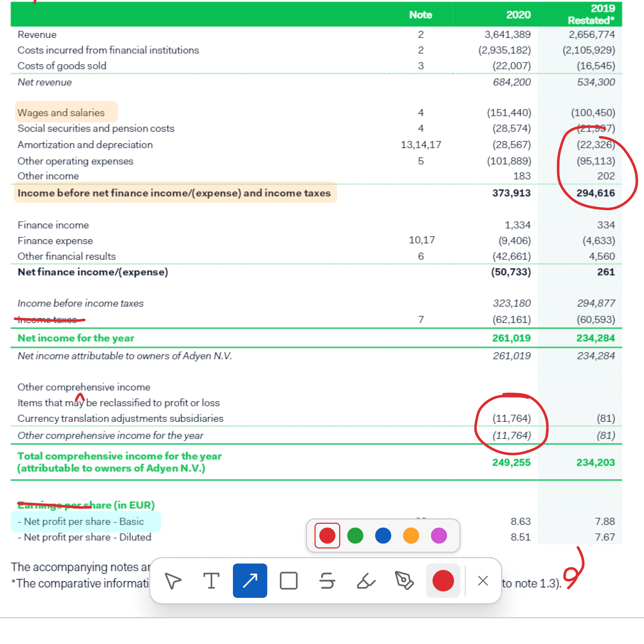This screenshot has height=644, width=644.
Task: Click the '2019 Restated*' column header
Action: click(591, 14)
